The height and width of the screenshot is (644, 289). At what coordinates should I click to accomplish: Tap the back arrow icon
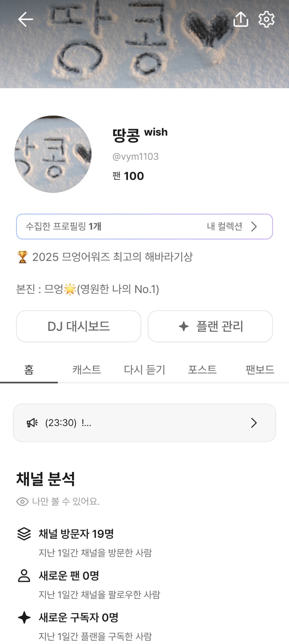pyautogui.click(x=25, y=19)
